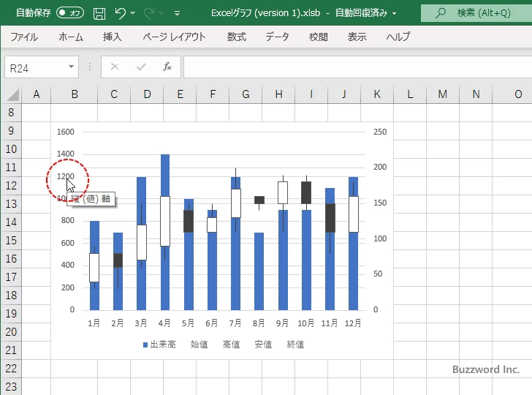Click the 安値 legend entry

263,345
